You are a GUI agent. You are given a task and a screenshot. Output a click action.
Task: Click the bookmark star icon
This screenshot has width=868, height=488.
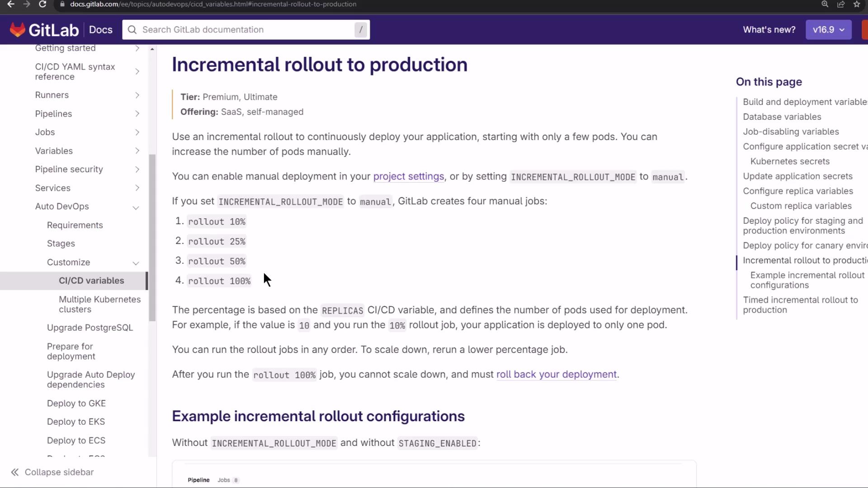pos(857,5)
